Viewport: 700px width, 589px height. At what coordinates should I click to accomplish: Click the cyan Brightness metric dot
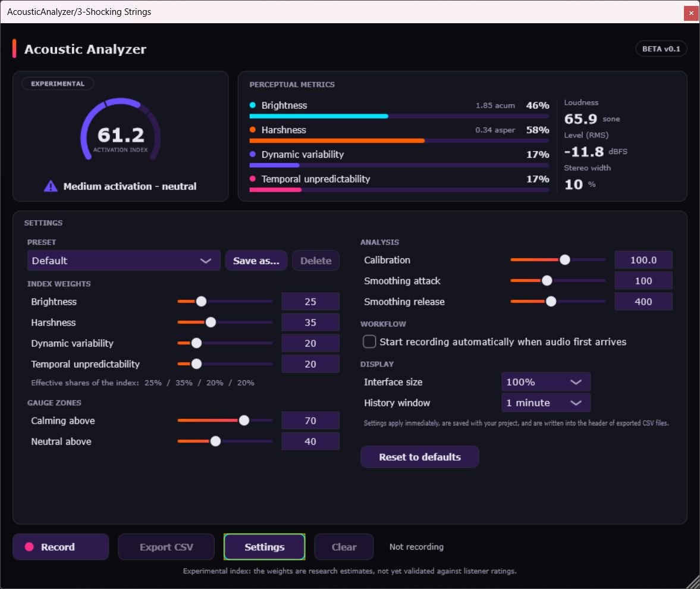tap(253, 105)
